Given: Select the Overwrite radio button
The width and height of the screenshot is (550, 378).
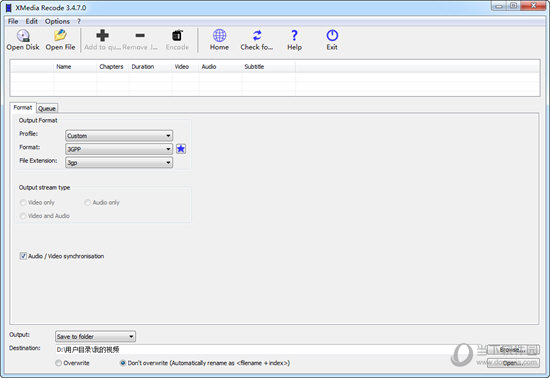Looking at the screenshot, I should (x=59, y=363).
